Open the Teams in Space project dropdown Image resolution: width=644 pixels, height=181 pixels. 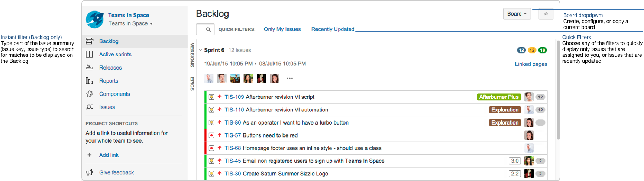130,23
